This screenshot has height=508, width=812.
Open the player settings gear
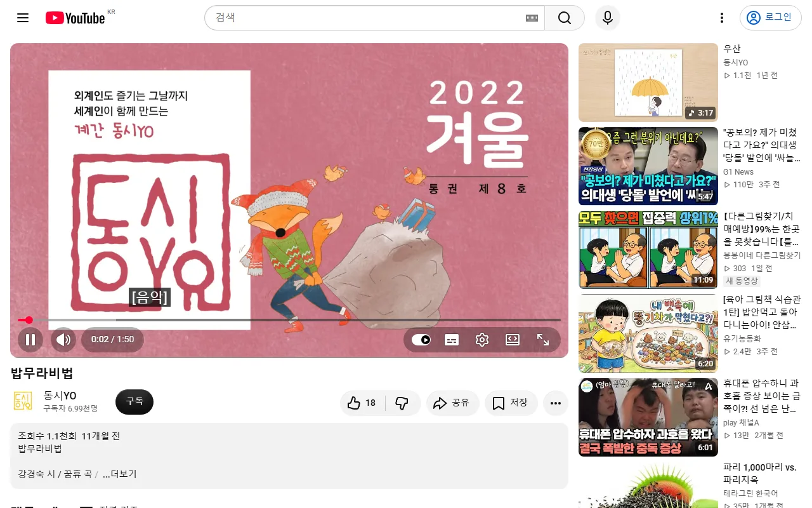click(x=482, y=340)
